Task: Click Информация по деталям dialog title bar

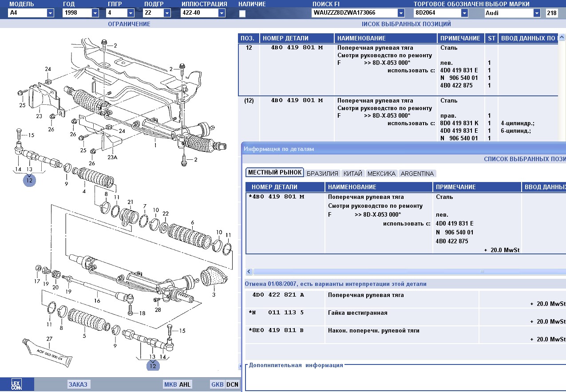Action: coord(404,149)
